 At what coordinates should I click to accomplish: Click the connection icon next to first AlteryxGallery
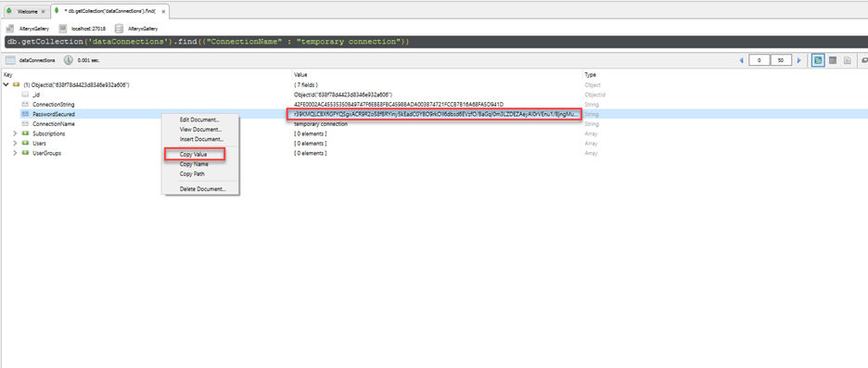[10, 28]
